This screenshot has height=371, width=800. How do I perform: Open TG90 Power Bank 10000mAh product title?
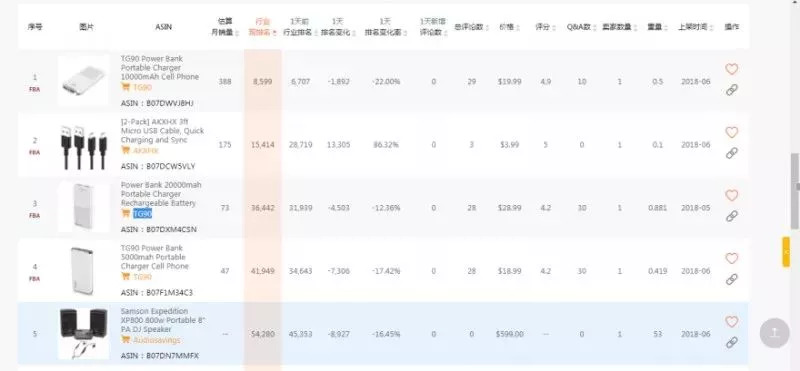(x=160, y=68)
